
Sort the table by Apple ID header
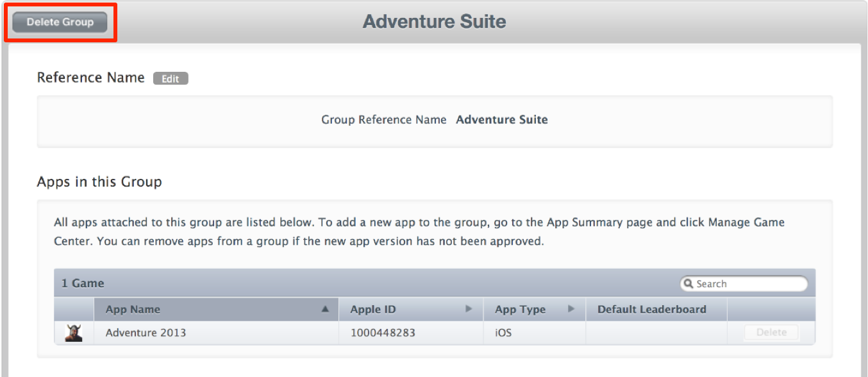[x=373, y=309]
